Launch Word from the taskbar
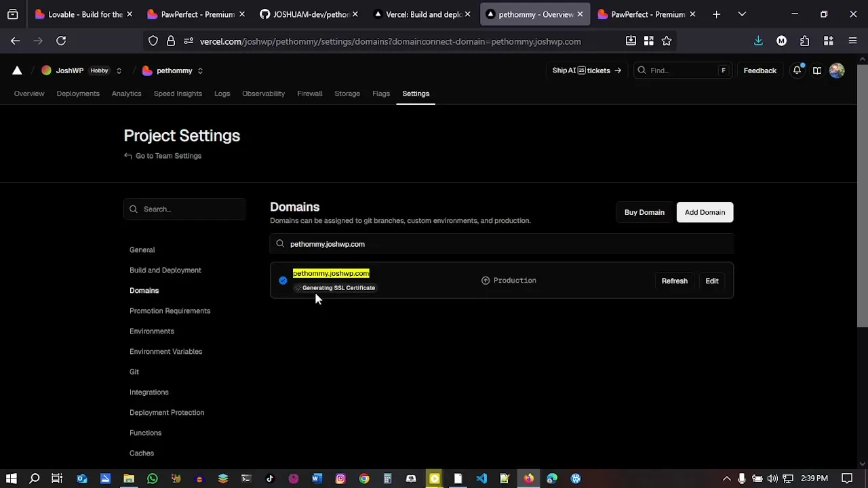Image resolution: width=868 pixels, height=488 pixels. click(x=317, y=479)
